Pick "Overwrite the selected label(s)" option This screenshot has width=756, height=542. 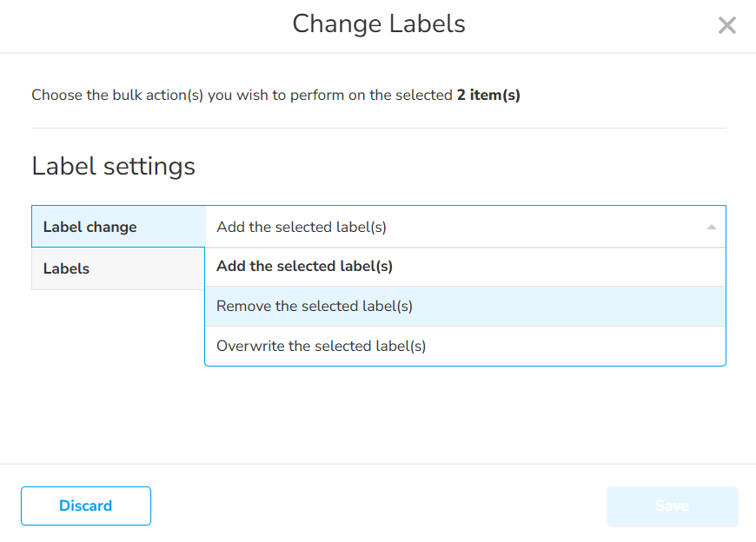[x=321, y=346]
